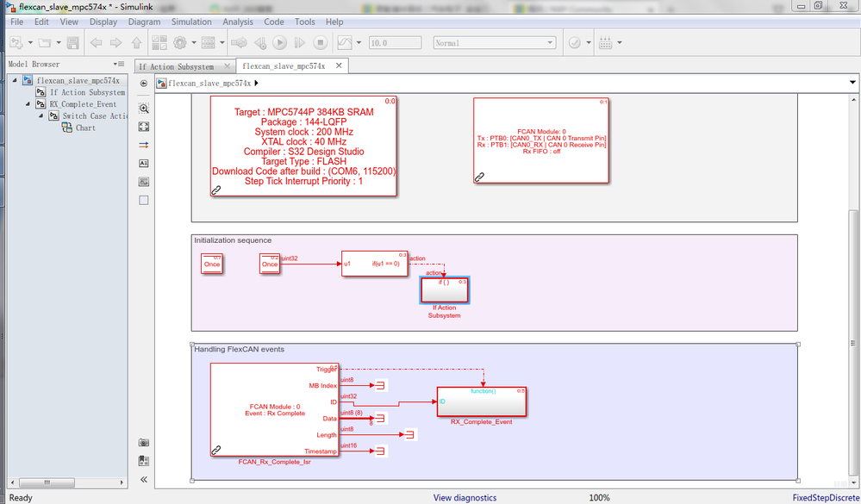
Task: Collapse the flexcan_slave_mpc574x tree node
Action: tap(15, 80)
